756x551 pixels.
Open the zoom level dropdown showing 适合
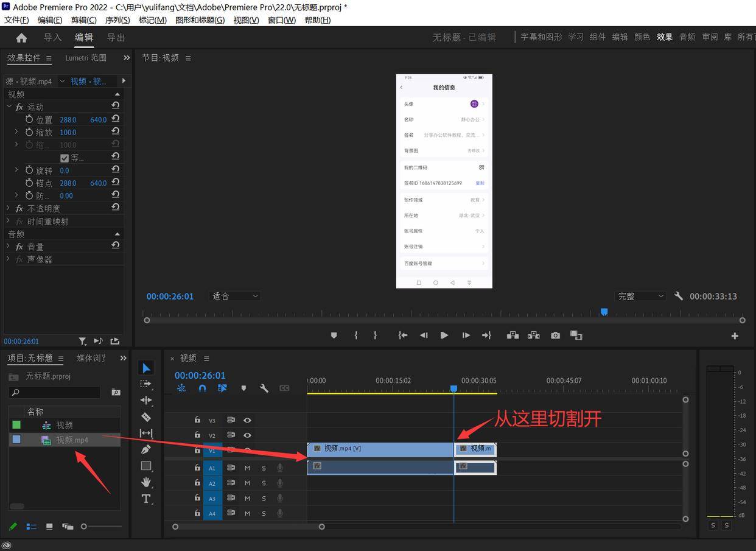coord(235,297)
